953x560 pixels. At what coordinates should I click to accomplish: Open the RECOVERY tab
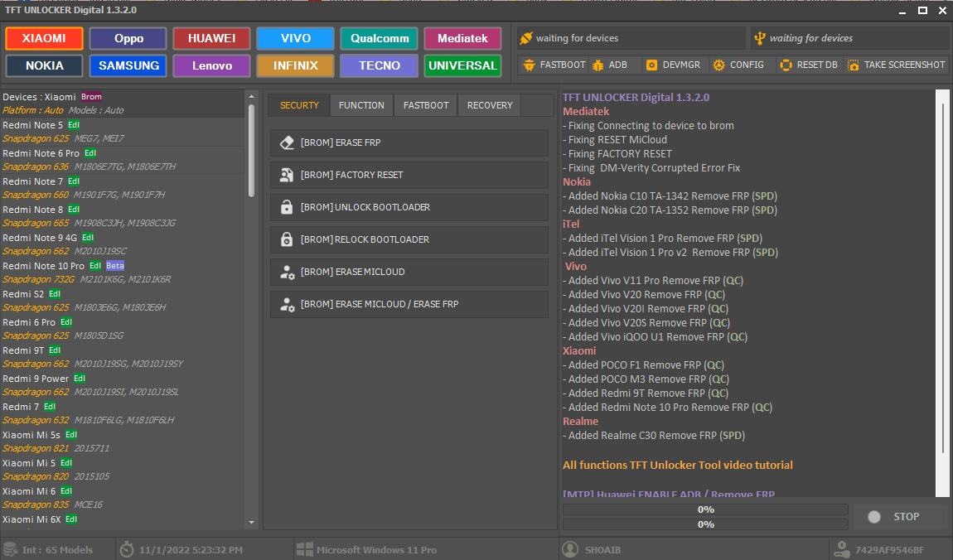pyautogui.click(x=490, y=105)
